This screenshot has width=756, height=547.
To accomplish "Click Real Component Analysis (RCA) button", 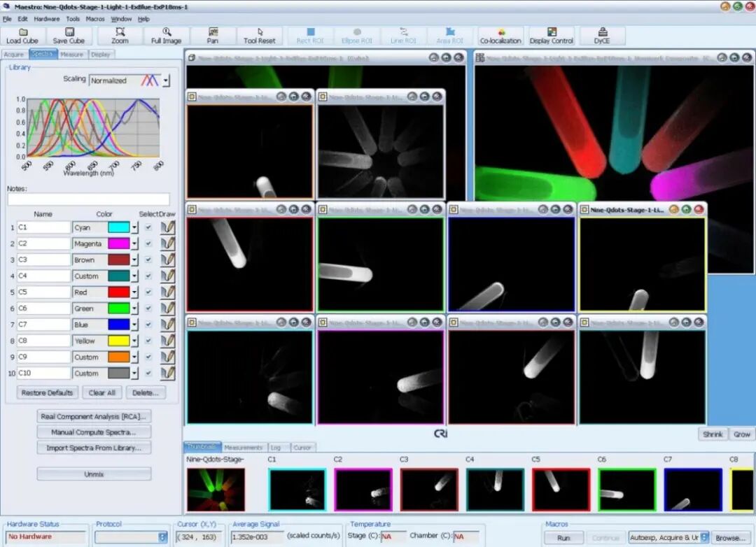I will coord(94,416).
